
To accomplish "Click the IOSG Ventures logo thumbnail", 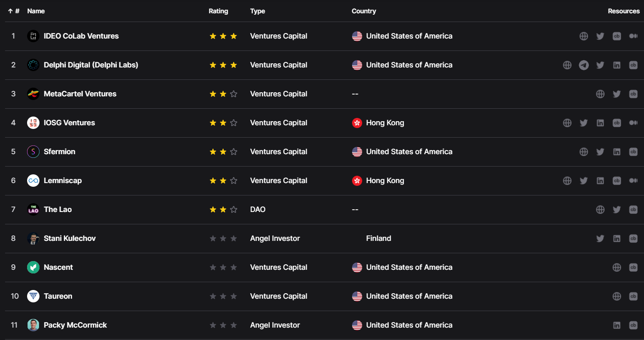I will 33,123.
